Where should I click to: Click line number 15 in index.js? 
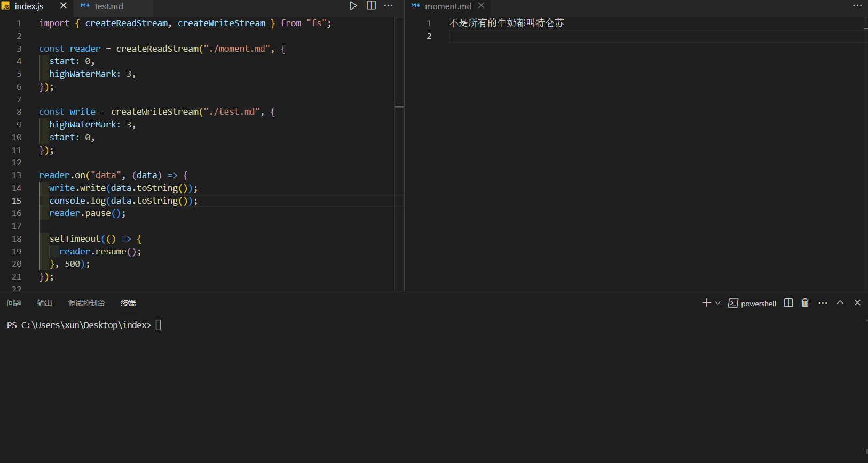(17, 201)
